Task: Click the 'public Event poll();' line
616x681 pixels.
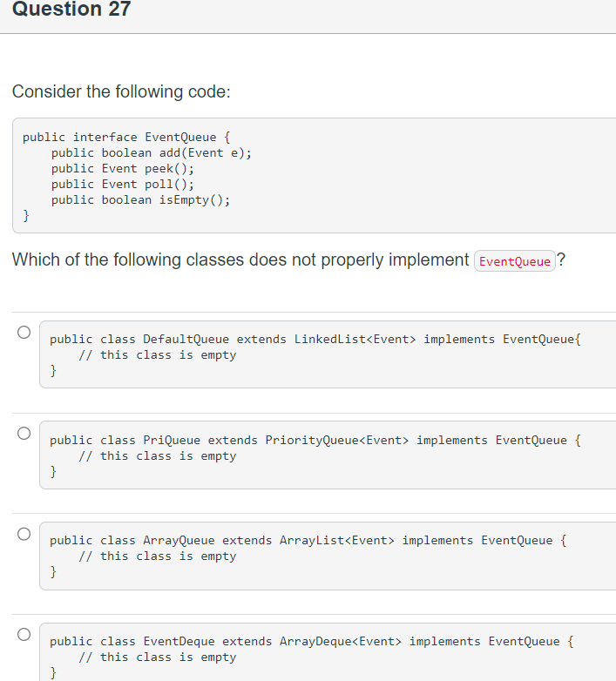Action: coord(123,184)
